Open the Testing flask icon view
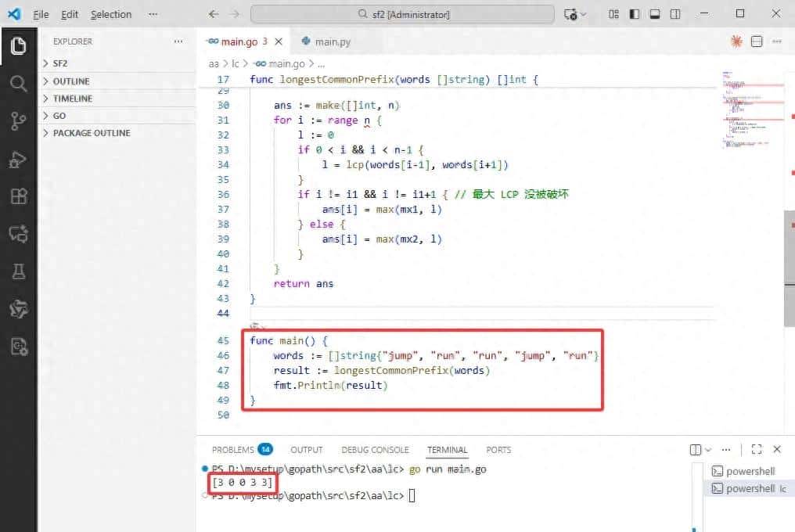The image size is (795, 532). pos(19,271)
